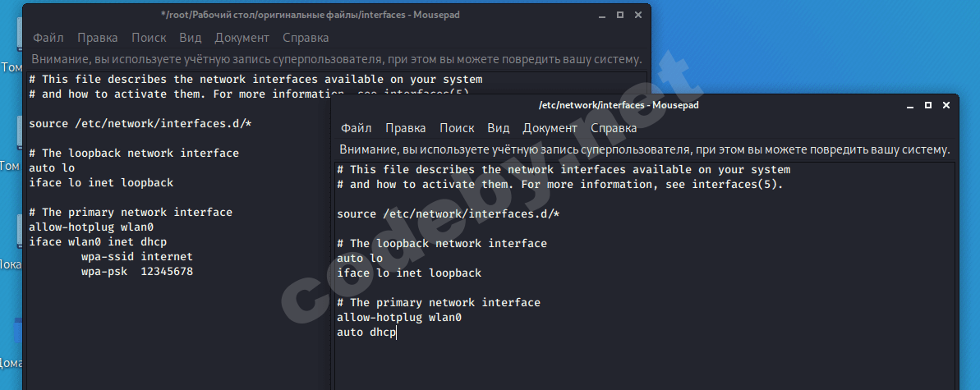Viewport: 980px width, 390px height.
Task: Open Правка menu in /etc/network/interfaces window
Action: [405, 128]
